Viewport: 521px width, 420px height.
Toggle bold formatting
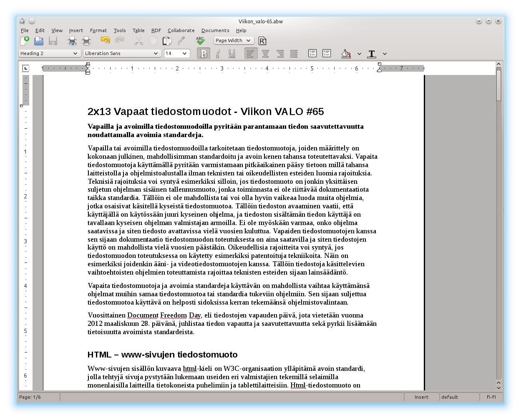point(204,53)
